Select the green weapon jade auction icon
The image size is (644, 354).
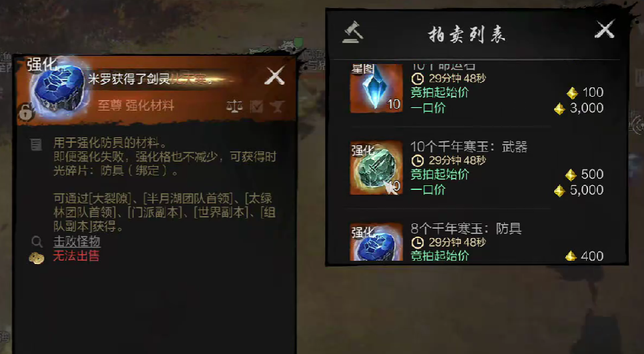pos(376,168)
